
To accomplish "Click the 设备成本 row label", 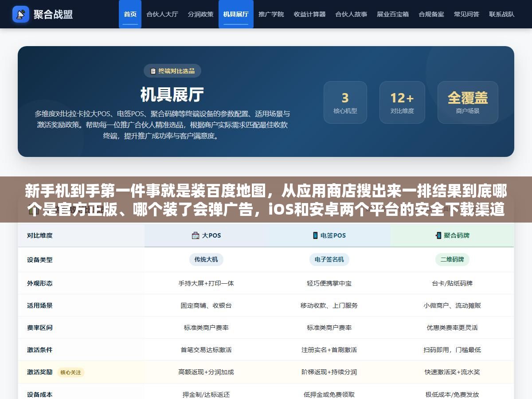I will coord(40,394).
